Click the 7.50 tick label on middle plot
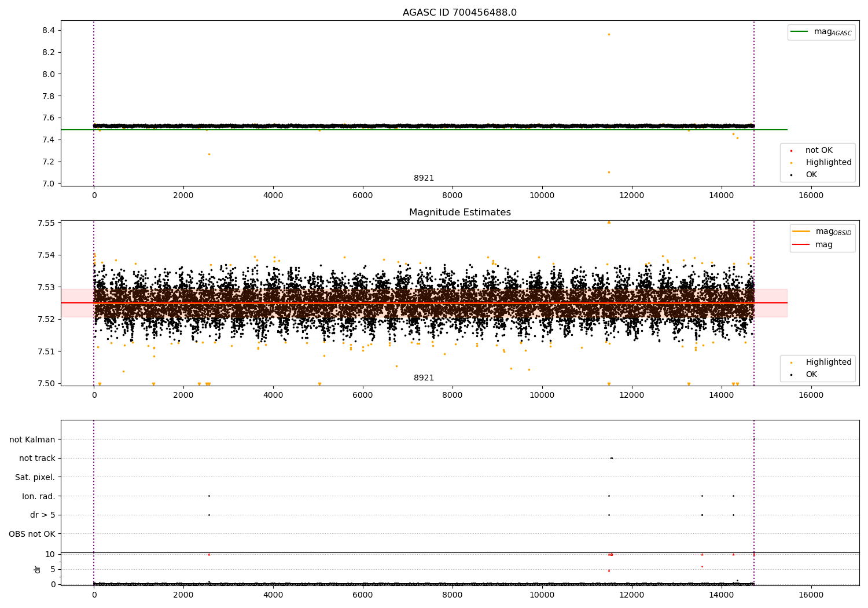The height and width of the screenshot is (608, 868). (46, 383)
